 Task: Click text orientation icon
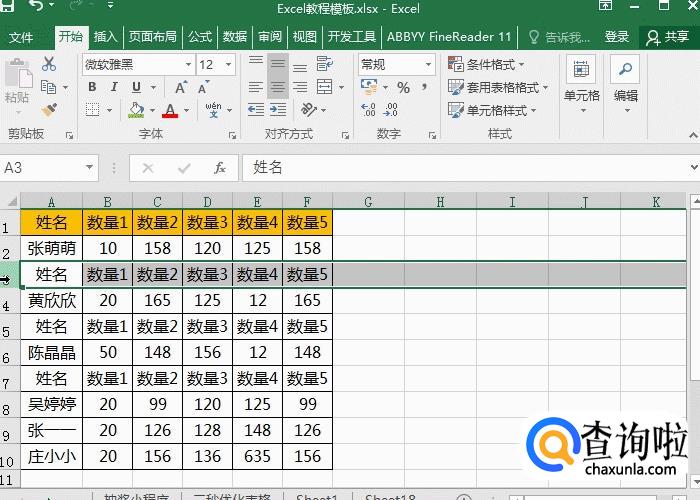[309, 109]
